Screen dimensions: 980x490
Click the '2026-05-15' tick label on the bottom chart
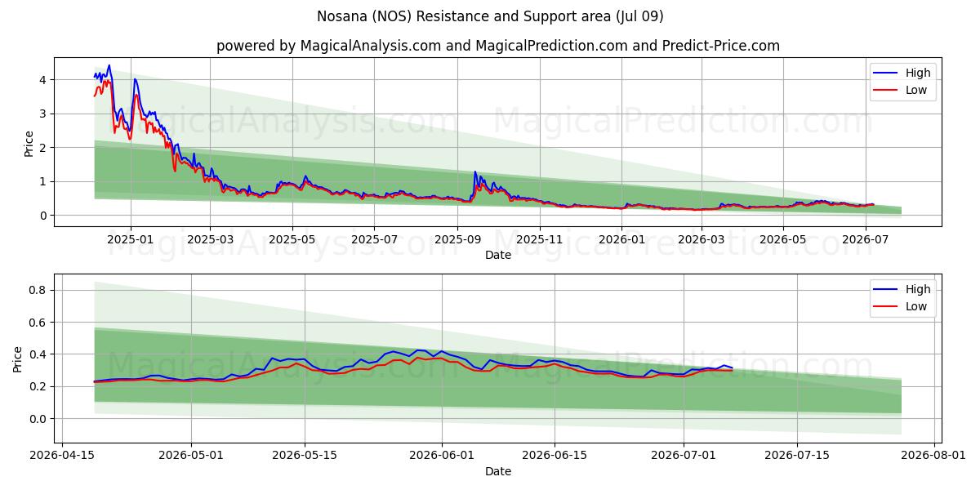click(x=305, y=456)
